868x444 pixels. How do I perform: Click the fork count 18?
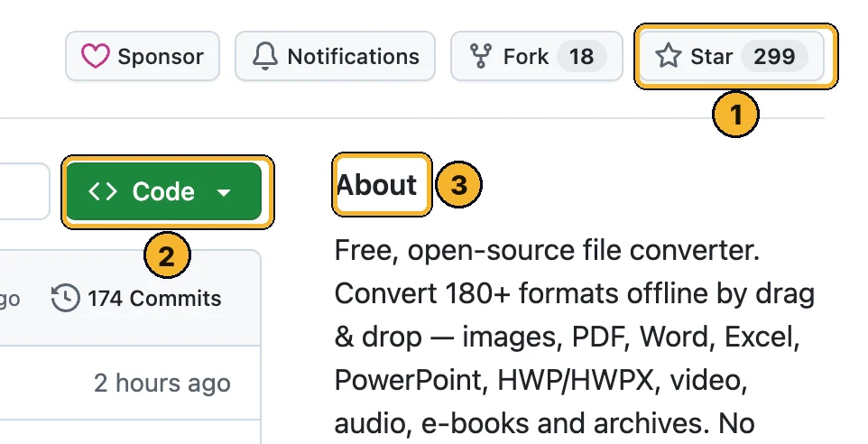[581, 57]
